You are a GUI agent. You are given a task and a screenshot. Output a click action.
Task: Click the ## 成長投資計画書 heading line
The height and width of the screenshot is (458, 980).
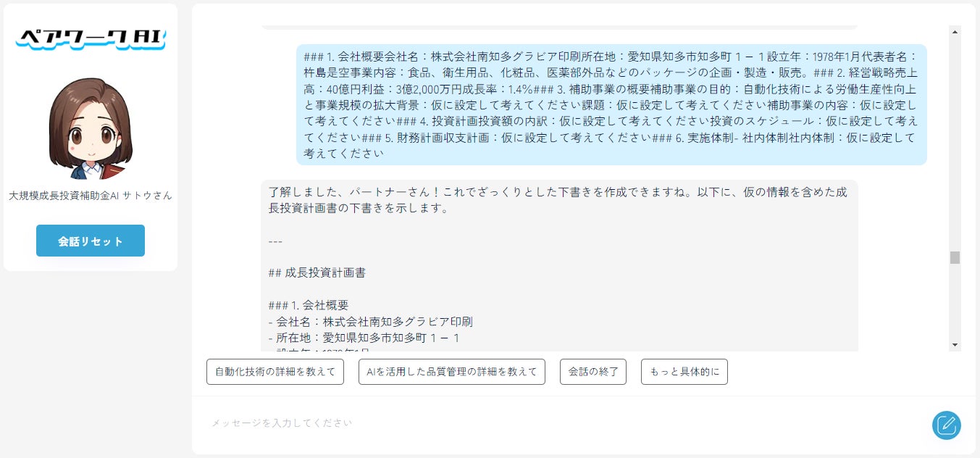pyautogui.click(x=317, y=273)
